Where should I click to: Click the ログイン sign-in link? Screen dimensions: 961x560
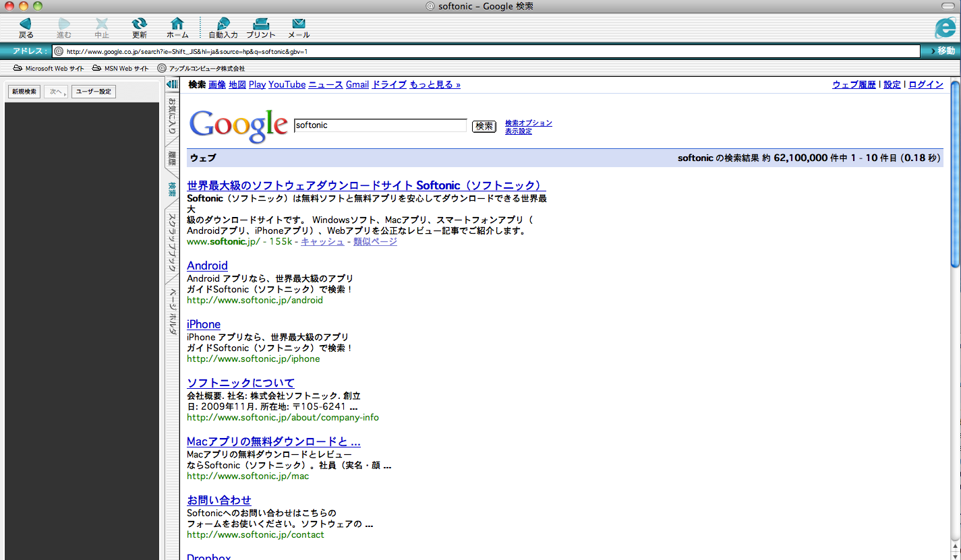[926, 85]
